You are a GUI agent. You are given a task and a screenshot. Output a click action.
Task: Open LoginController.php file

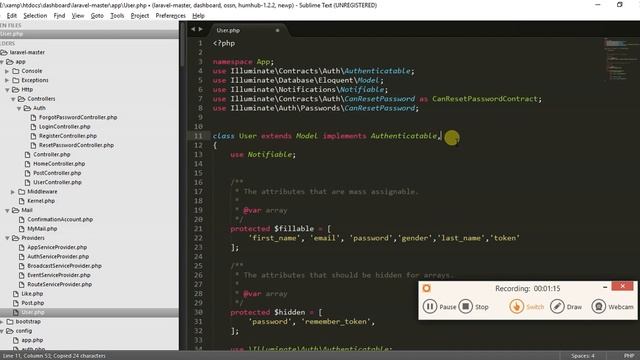(x=64, y=127)
